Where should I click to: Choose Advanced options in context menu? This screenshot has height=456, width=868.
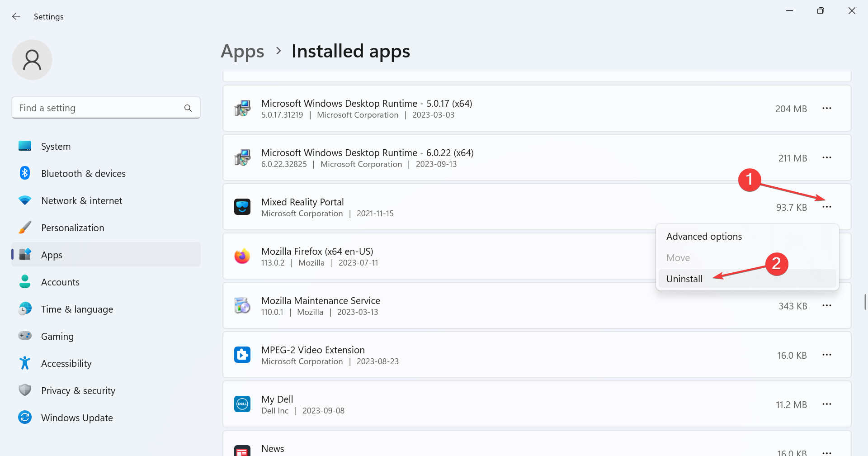747,236
